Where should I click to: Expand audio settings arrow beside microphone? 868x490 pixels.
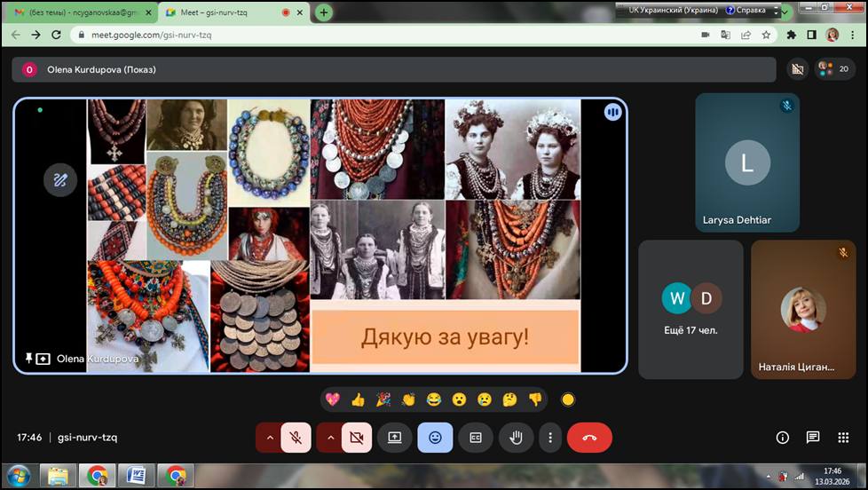tap(269, 438)
